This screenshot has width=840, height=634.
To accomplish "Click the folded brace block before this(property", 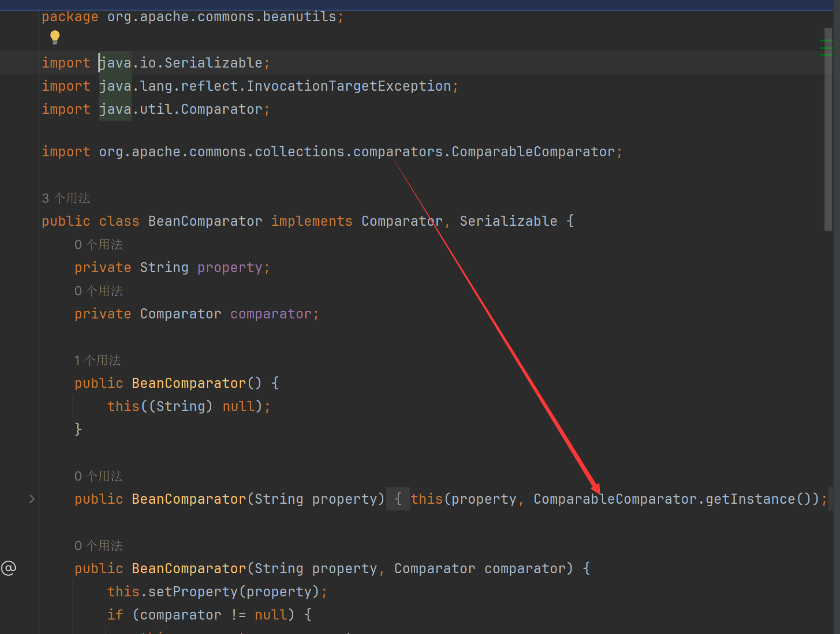I will [x=398, y=499].
